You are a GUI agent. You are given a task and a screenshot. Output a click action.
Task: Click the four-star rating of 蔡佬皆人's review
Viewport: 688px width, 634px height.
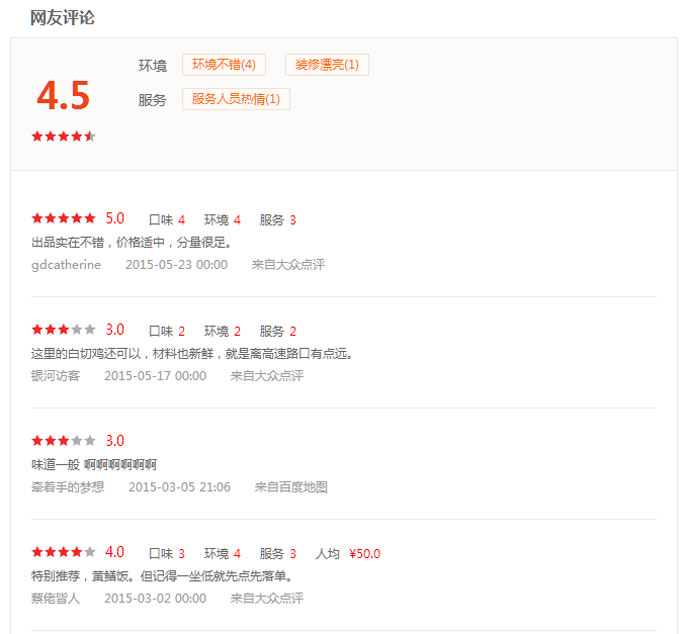point(64,552)
